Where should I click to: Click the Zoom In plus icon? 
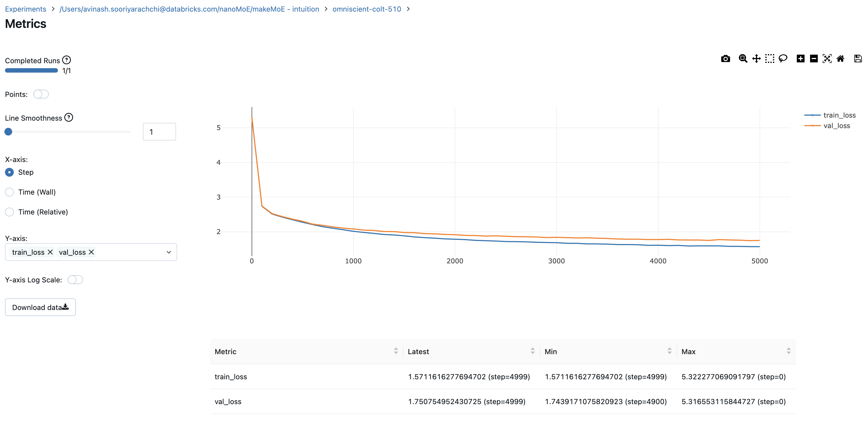pos(800,59)
